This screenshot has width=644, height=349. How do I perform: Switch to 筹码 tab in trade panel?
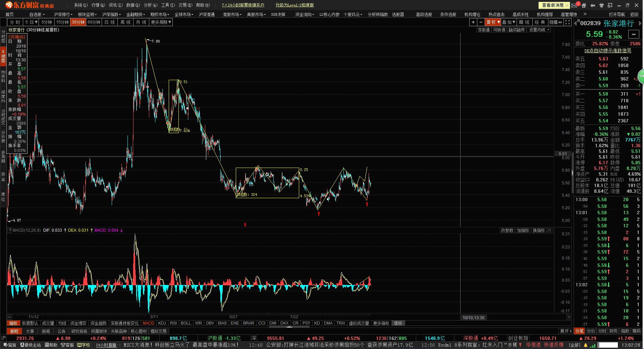click(x=636, y=331)
